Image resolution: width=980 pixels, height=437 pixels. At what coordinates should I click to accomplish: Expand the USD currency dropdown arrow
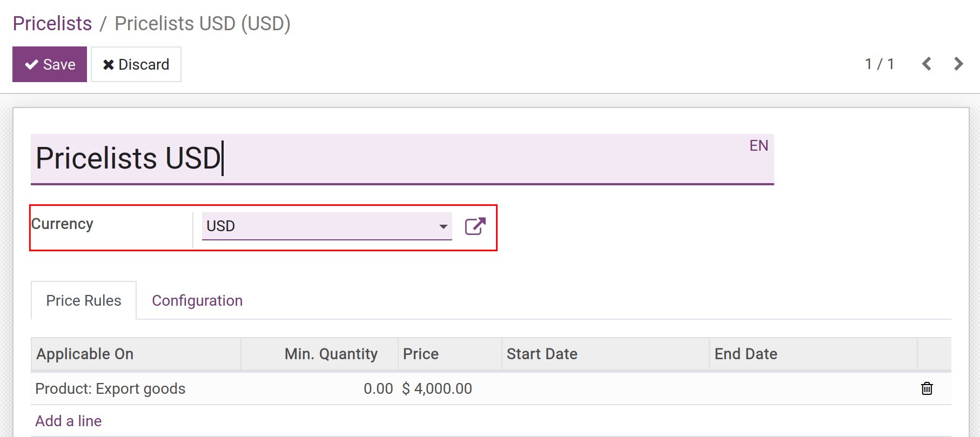click(x=444, y=226)
